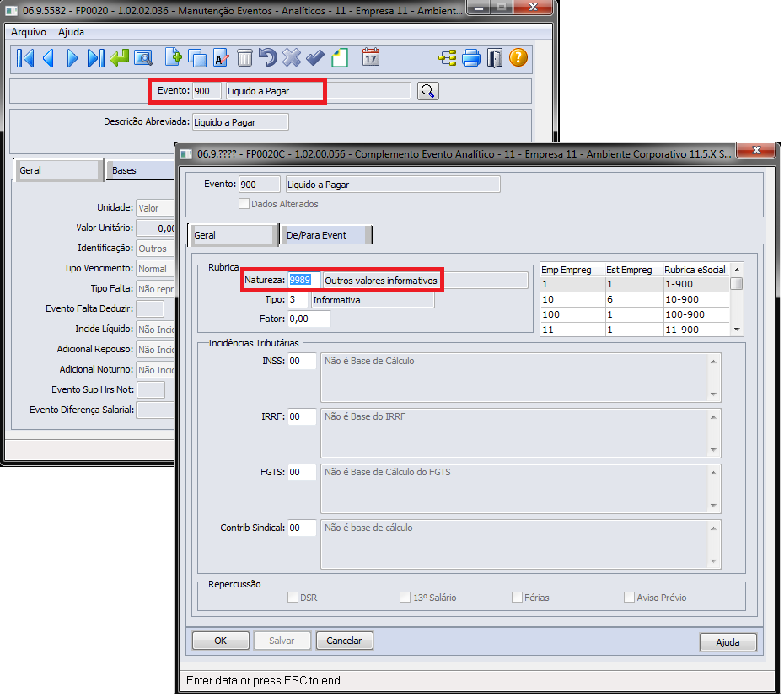Click the IRRF code field
The width and height of the screenshot is (784, 697).
point(302,416)
